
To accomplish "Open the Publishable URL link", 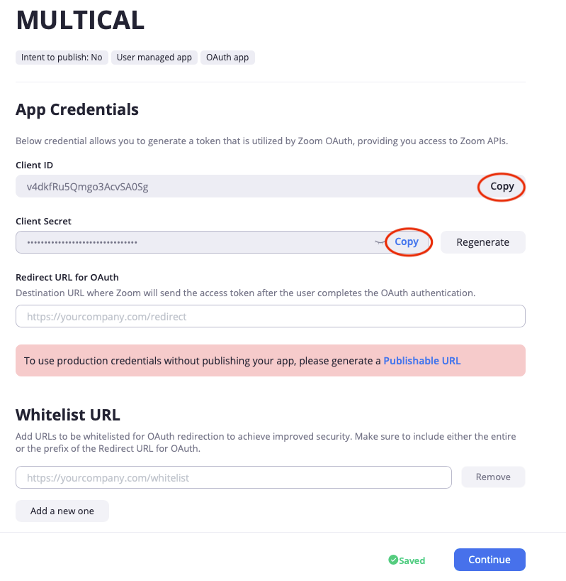I will (x=422, y=361).
